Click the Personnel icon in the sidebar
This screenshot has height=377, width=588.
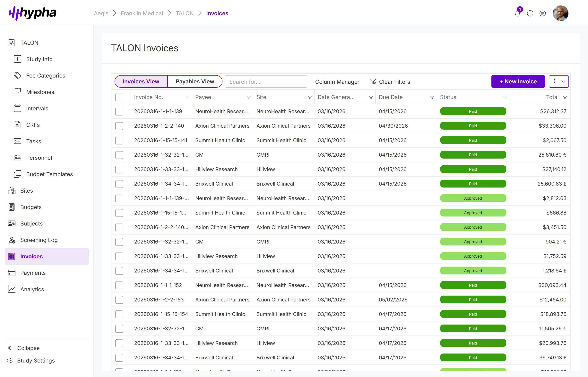click(17, 158)
